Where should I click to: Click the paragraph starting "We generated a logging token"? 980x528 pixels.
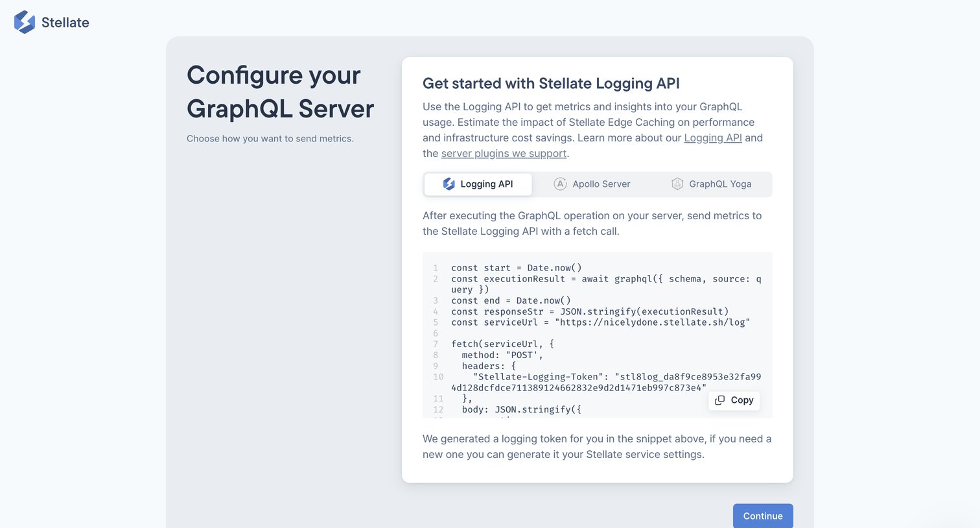pos(597,446)
